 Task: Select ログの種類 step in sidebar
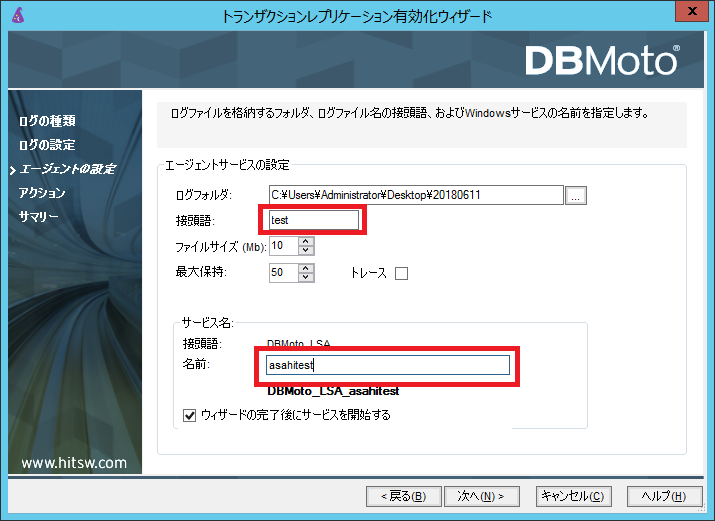(x=47, y=121)
